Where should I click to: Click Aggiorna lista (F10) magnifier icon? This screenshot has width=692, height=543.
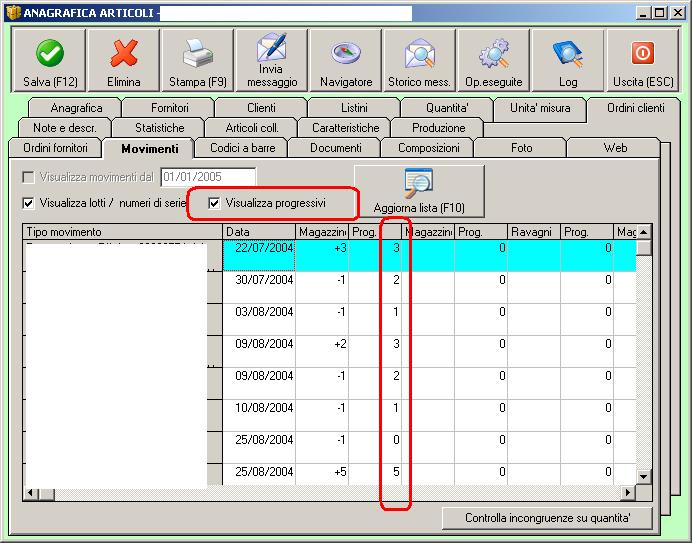(x=419, y=183)
